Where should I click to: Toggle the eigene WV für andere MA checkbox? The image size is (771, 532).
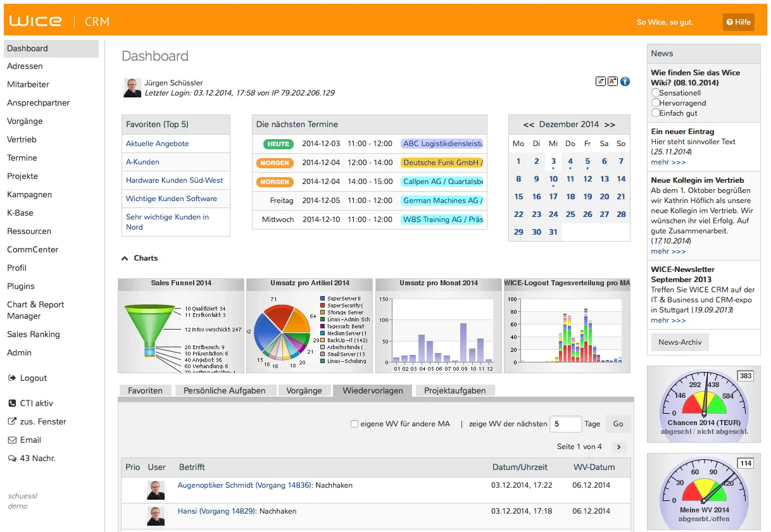click(x=354, y=424)
